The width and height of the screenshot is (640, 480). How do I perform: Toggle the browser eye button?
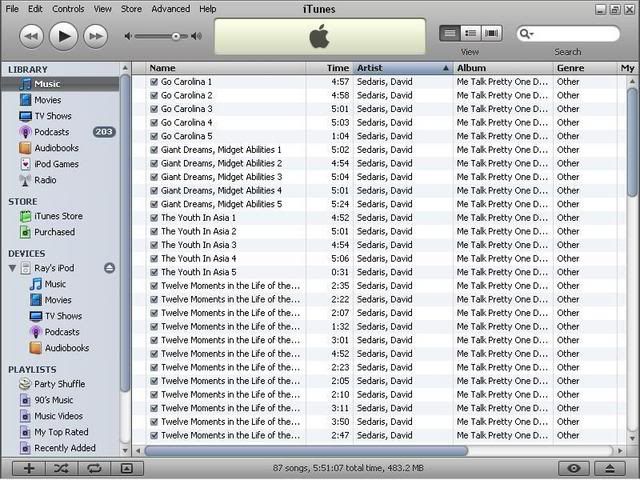(x=573, y=468)
